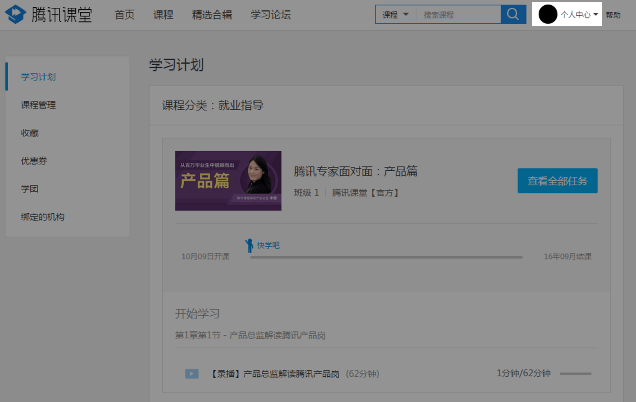The image size is (636, 402).
Task: Expand the 课程 search type dropdown
Action: pyautogui.click(x=395, y=15)
